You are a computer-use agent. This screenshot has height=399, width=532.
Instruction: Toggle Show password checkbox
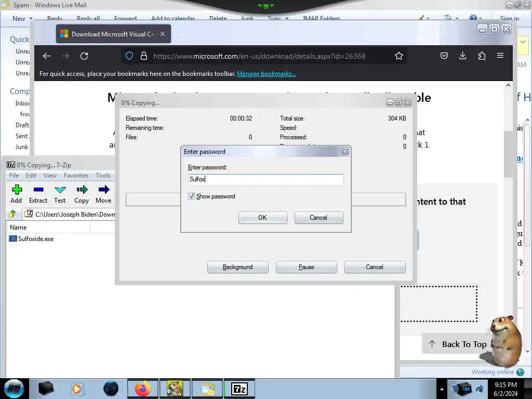click(x=191, y=196)
